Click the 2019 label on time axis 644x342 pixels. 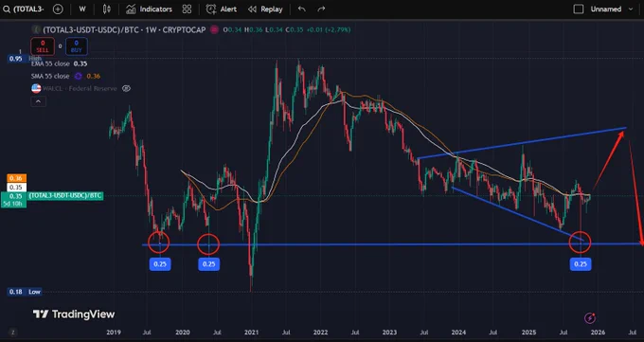[x=114, y=333]
